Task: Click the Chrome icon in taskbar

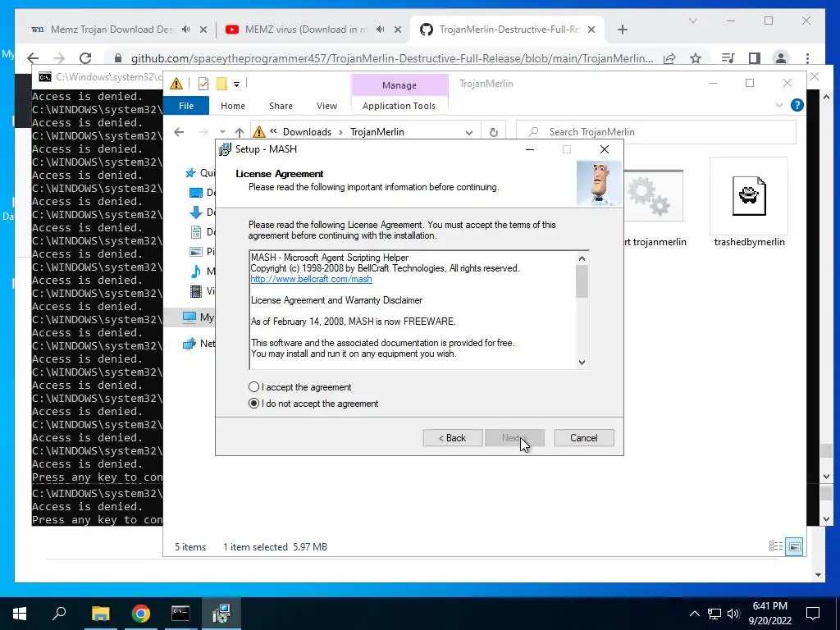Action: 140,614
